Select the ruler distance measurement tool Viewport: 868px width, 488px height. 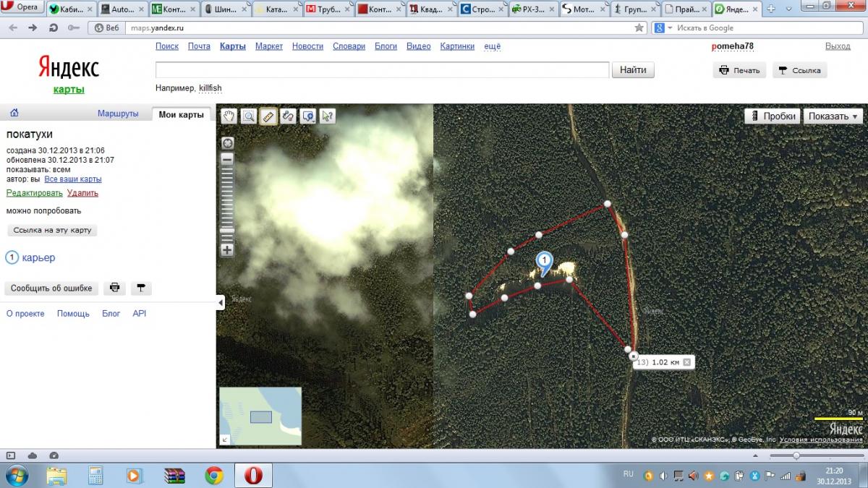(268, 116)
